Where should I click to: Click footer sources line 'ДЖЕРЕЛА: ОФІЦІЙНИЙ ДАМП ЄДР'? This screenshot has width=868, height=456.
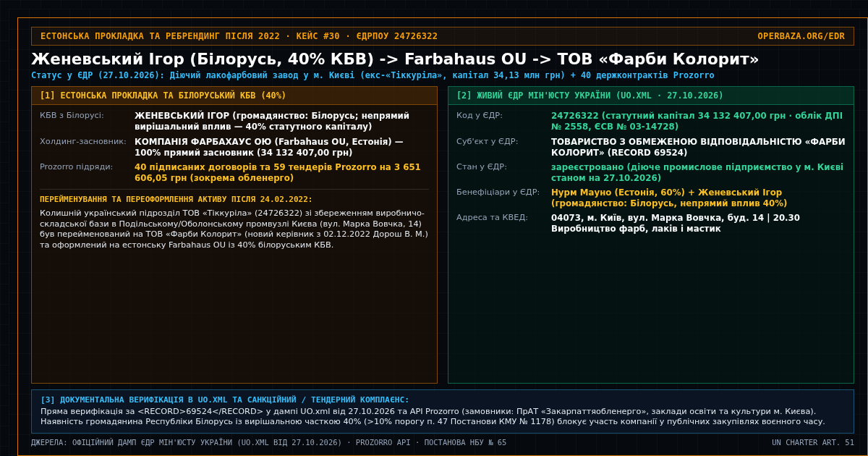(x=268, y=442)
